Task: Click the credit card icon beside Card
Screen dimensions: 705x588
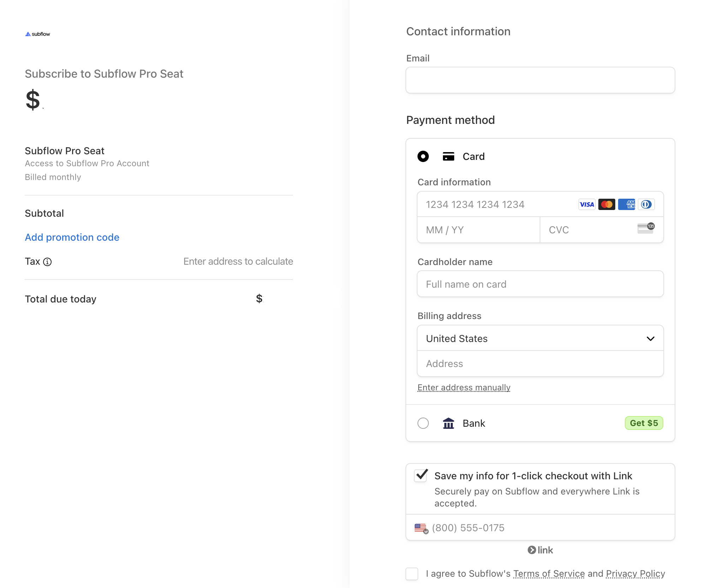Action: click(x=449, y=156)
